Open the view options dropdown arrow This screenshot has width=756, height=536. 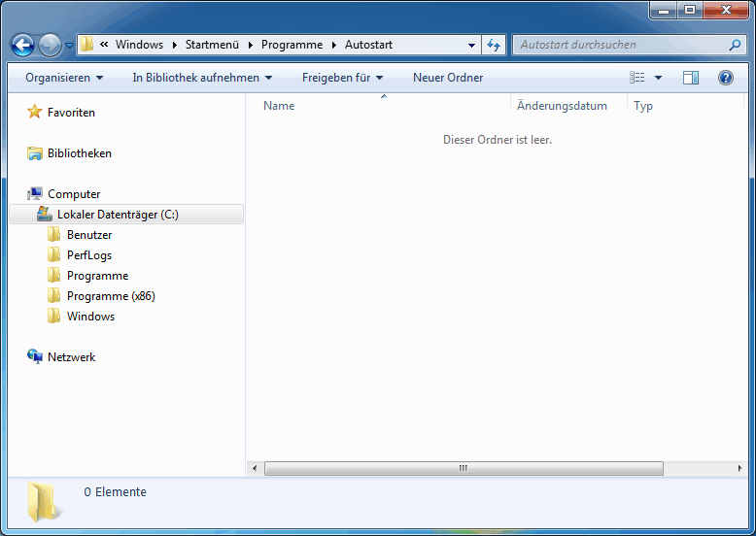coord(658,78)
